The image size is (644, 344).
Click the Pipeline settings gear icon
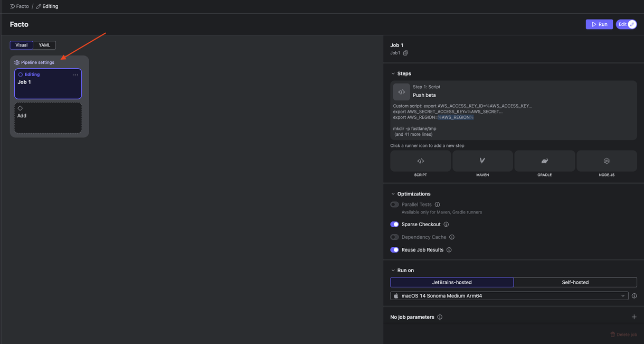(17, 62)
